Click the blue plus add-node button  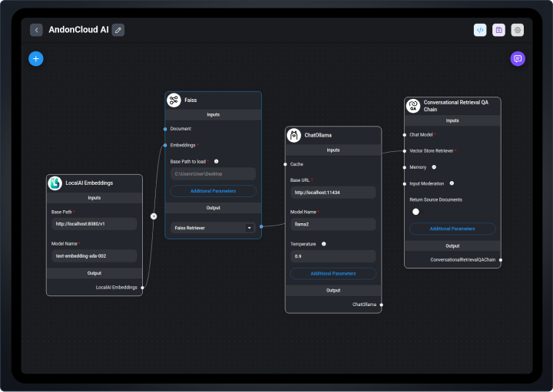pos(36,58)
